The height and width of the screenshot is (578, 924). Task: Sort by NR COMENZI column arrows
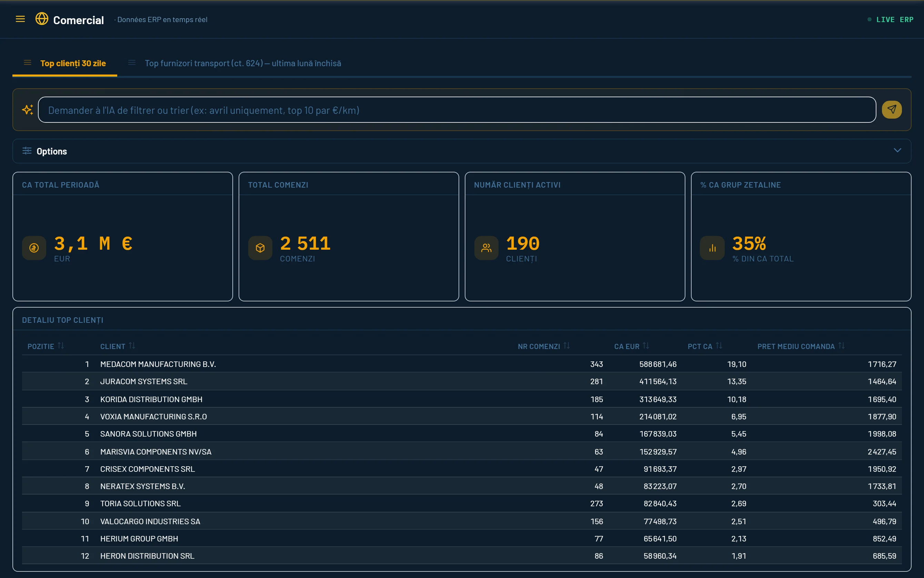pos(567,346)
